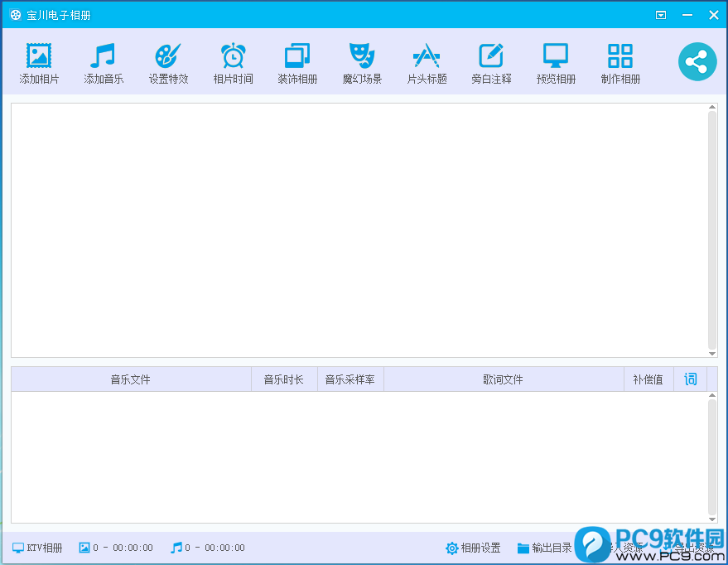
Task: Click photo list scrollbar down arrow
Action: tap(712, 353)
